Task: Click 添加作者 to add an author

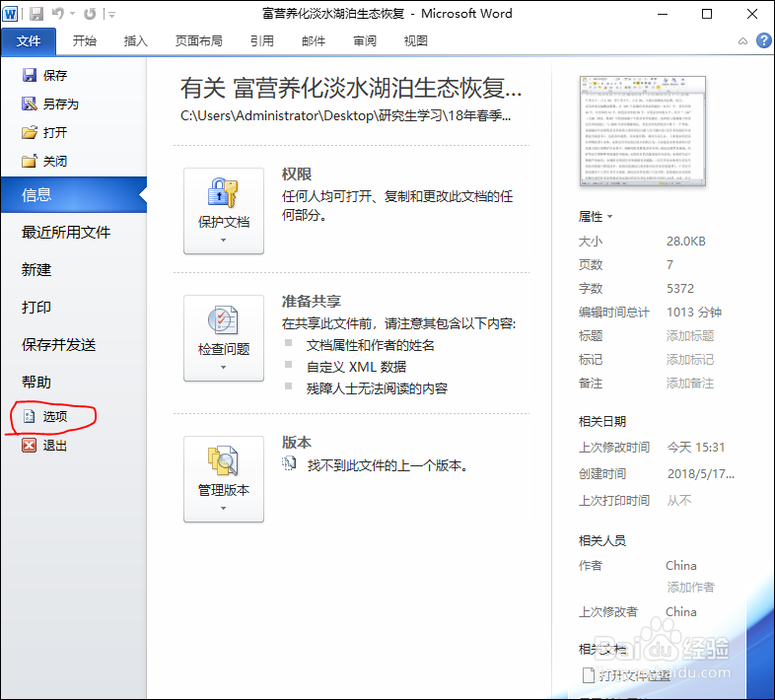Action: 690,588
